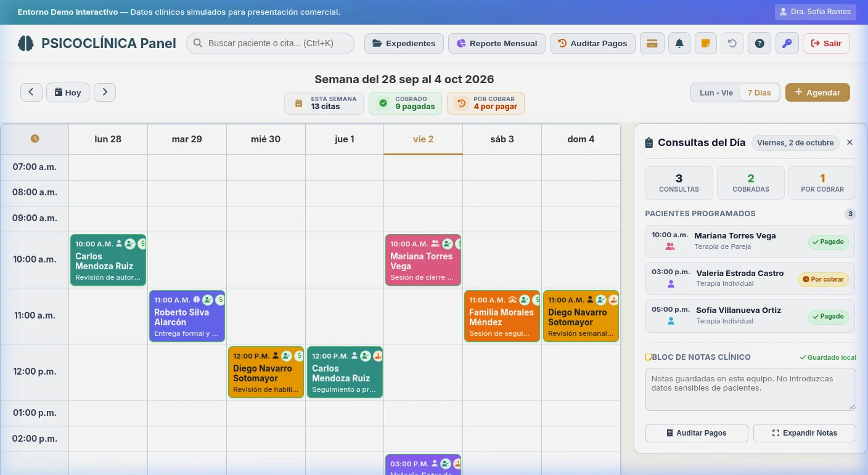Click the Salir logout button
This screenshot has width=868, height=475.
(x=826, y=43)
